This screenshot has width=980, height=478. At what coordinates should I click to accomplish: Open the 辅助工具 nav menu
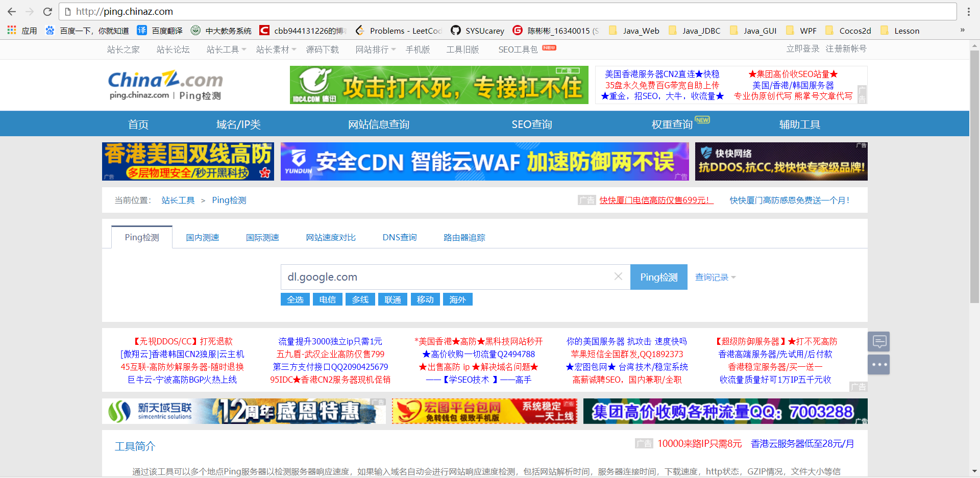coord(800,124)
